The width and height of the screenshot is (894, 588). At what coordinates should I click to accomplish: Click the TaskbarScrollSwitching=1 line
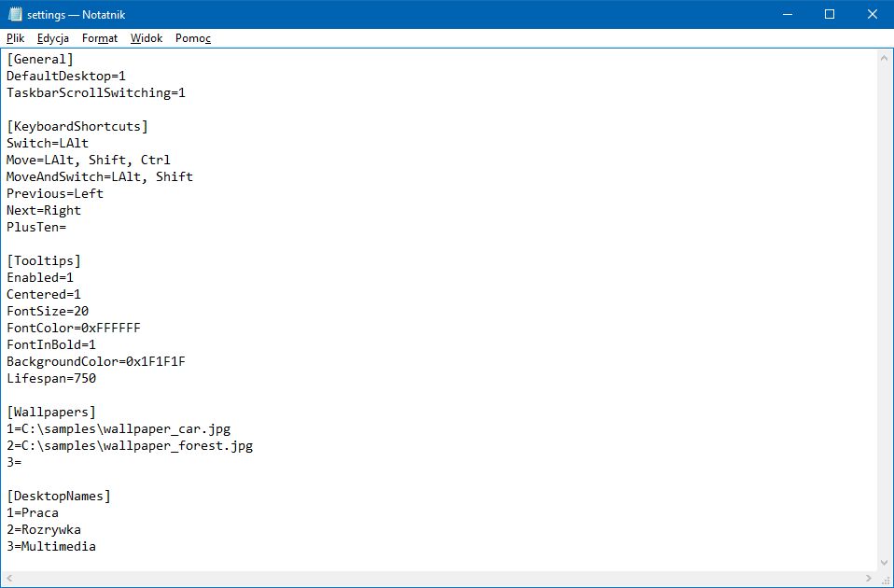pyautogui.click(x=96, y=93)
